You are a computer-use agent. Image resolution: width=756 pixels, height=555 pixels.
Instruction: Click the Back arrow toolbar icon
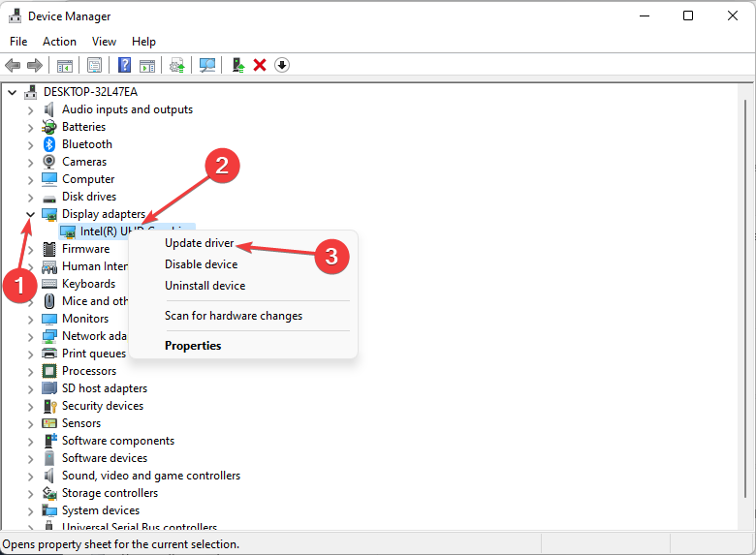coord(13,65)
